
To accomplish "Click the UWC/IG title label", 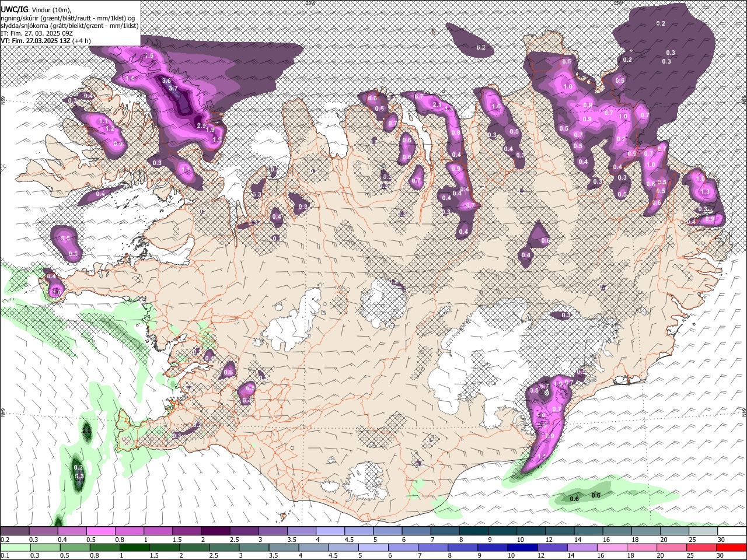I will coord(14,9).
